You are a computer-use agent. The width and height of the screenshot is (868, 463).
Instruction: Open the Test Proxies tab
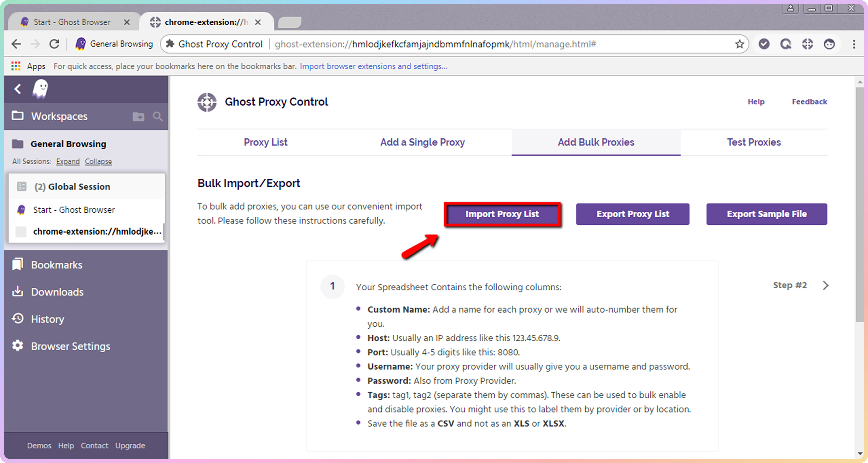(753, 142)
